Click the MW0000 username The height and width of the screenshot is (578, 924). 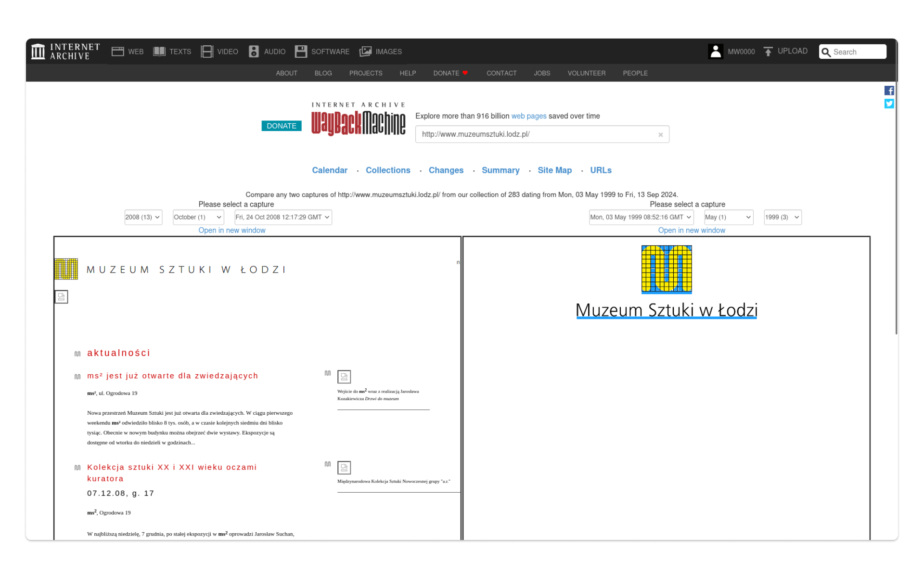click(x=741, y=52)
